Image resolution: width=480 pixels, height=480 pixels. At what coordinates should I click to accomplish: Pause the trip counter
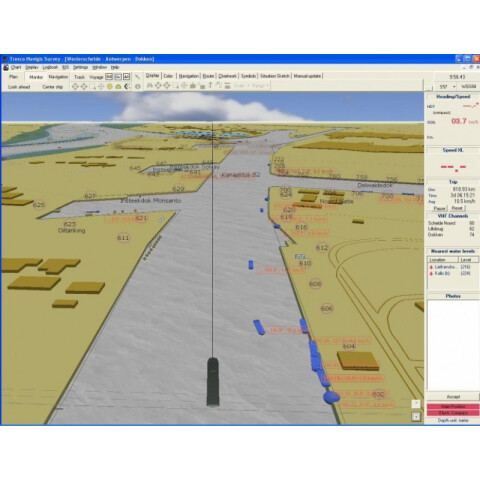click(440, 208)
